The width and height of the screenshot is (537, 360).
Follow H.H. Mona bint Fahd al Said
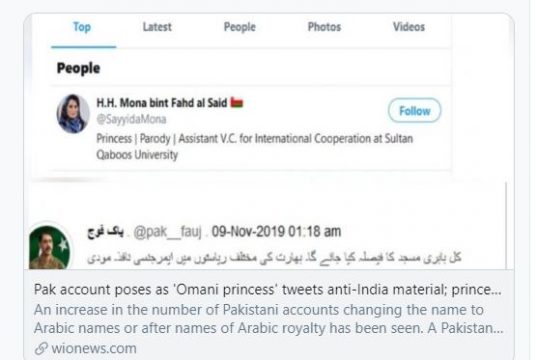pyautogui.click(x=415, y=111)
